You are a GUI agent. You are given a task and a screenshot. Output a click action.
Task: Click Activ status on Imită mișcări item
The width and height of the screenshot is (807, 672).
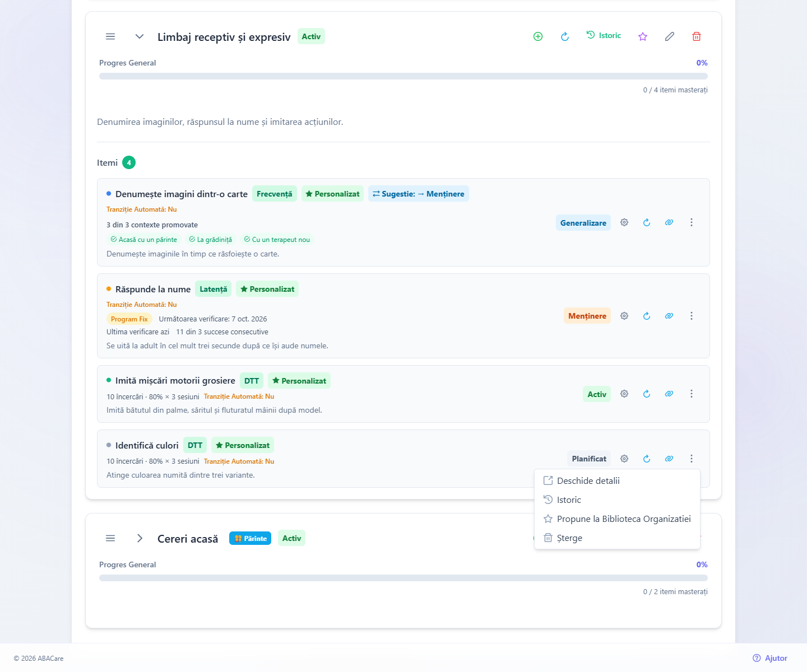[597, 394]
